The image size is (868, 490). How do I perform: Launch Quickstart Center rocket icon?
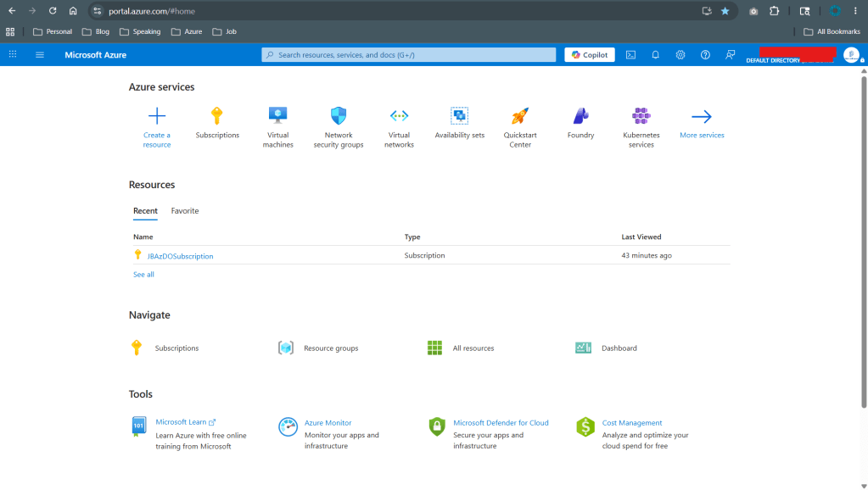[520, 115]
